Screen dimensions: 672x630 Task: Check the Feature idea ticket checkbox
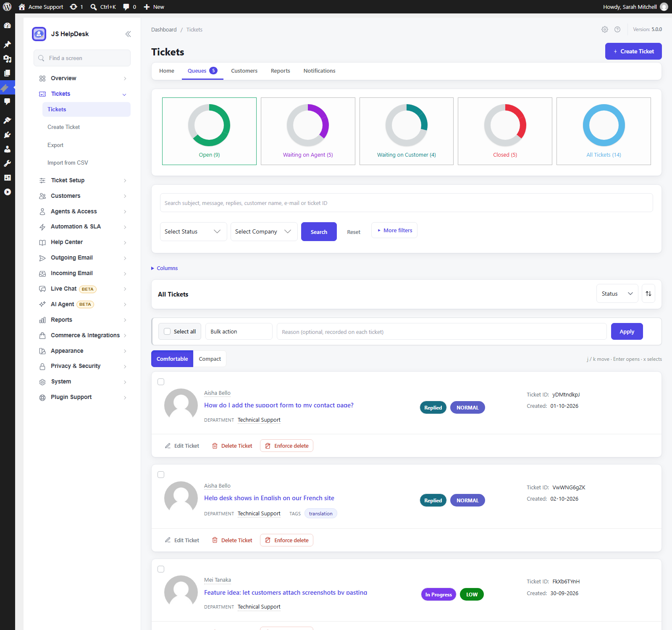pos(161,569)
